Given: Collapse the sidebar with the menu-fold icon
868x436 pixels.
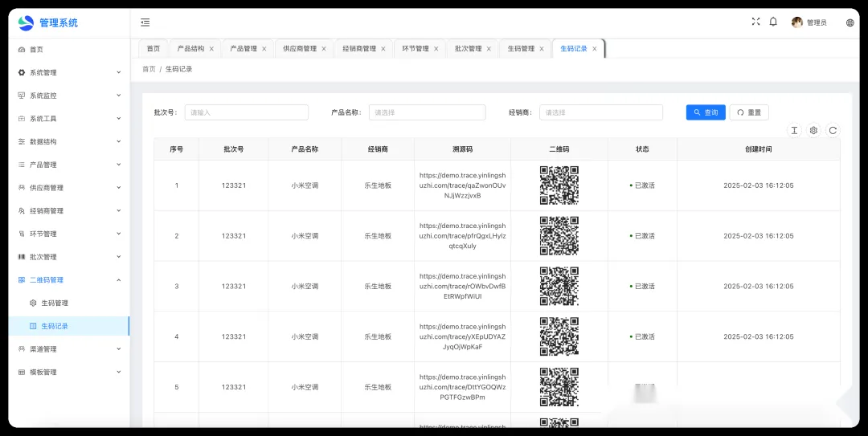Looking at the screenshot, I should point(145,22).
